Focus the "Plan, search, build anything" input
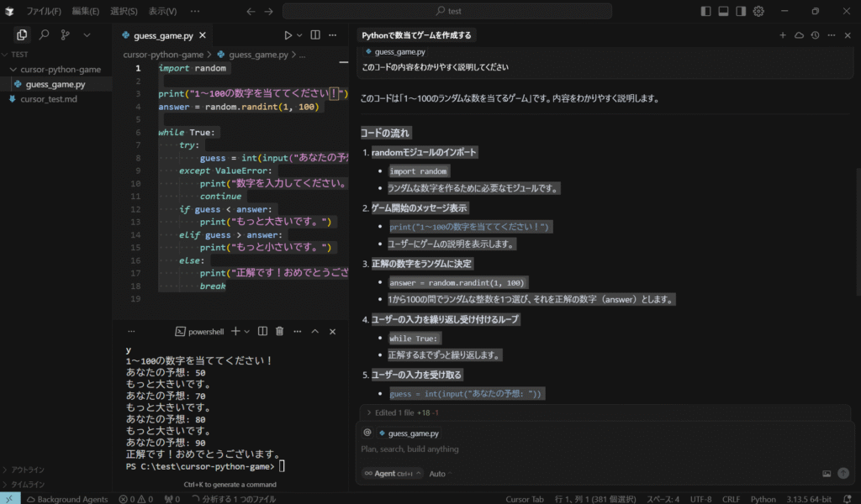 tap(604, 449)
